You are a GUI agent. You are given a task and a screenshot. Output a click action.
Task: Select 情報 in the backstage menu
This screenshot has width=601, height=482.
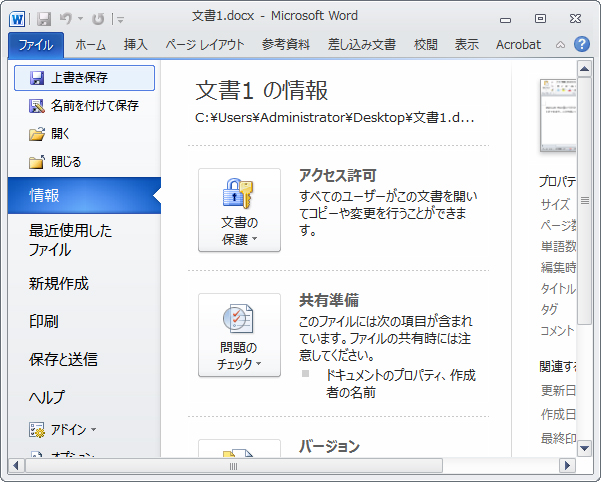[x=84, y=195]
